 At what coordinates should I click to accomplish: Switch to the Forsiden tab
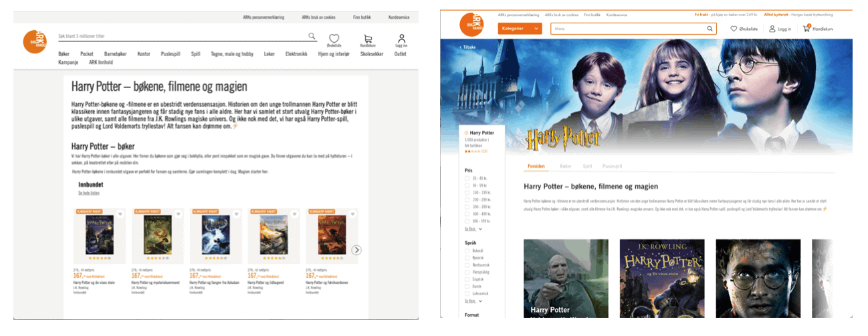click(536, 166)
